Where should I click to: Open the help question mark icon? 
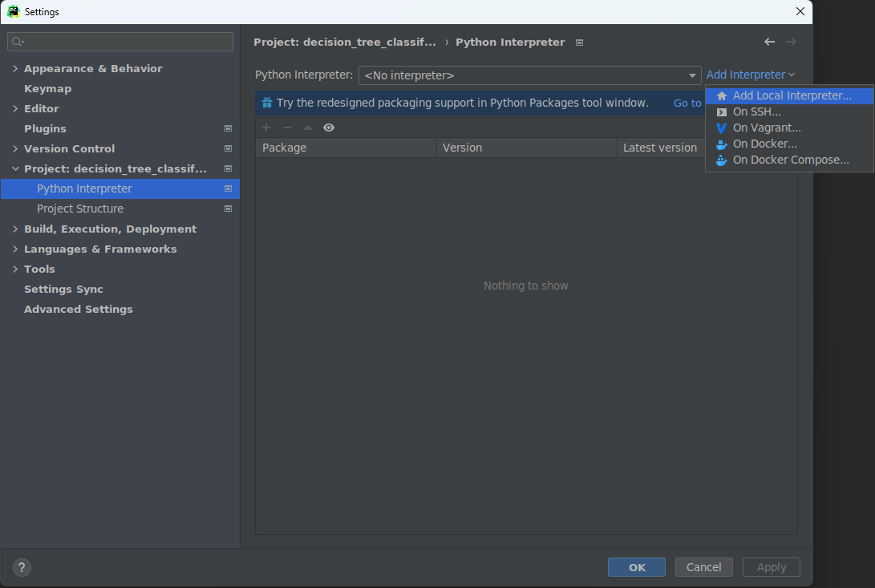(x=21, y=567)
